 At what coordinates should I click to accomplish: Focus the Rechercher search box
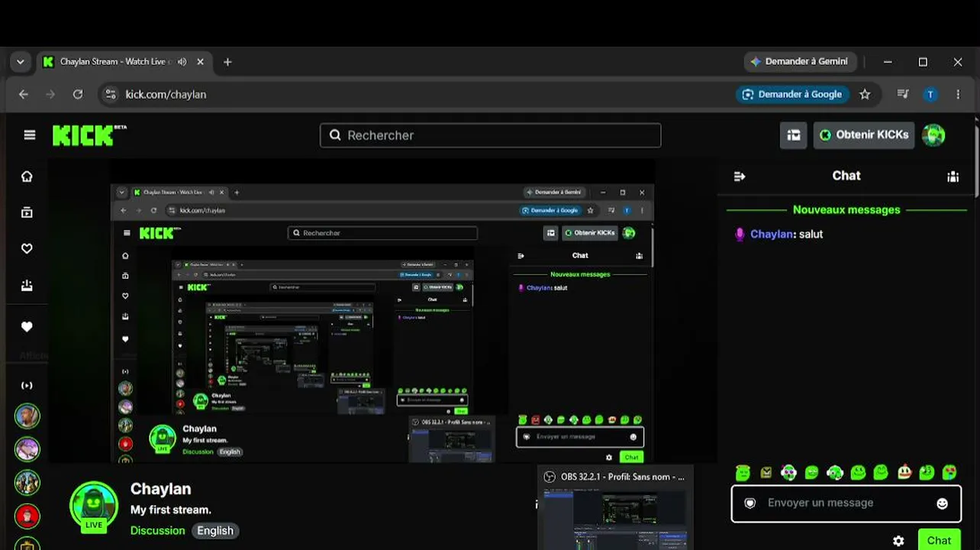(x=490, y=135)
